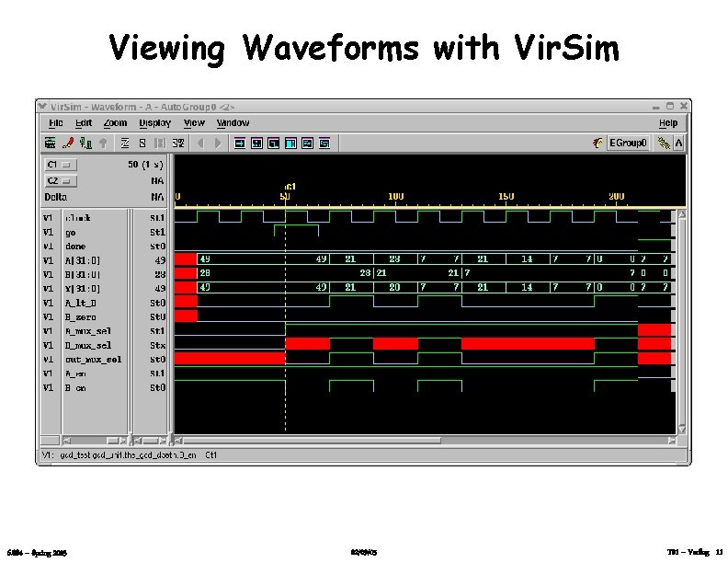This screenshot has width=728, height=563.
Task: Click the '8' toolbar icon
Action: [142, 143]
